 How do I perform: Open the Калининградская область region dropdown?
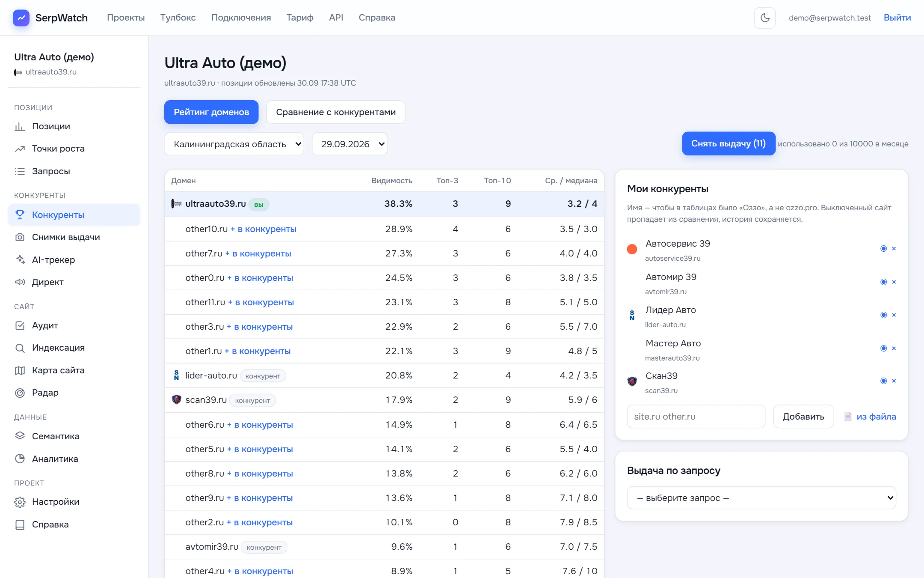pyautogui.click(x=234, y=144)
